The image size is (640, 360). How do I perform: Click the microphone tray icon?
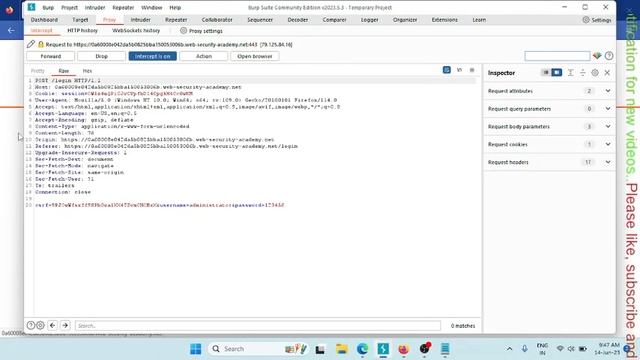(524, 349)
